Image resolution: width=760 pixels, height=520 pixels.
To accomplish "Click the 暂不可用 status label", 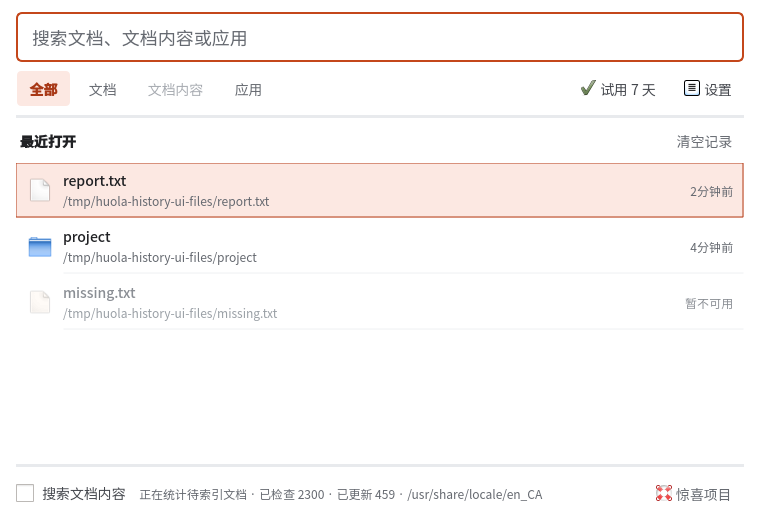I will coord(709,304).
